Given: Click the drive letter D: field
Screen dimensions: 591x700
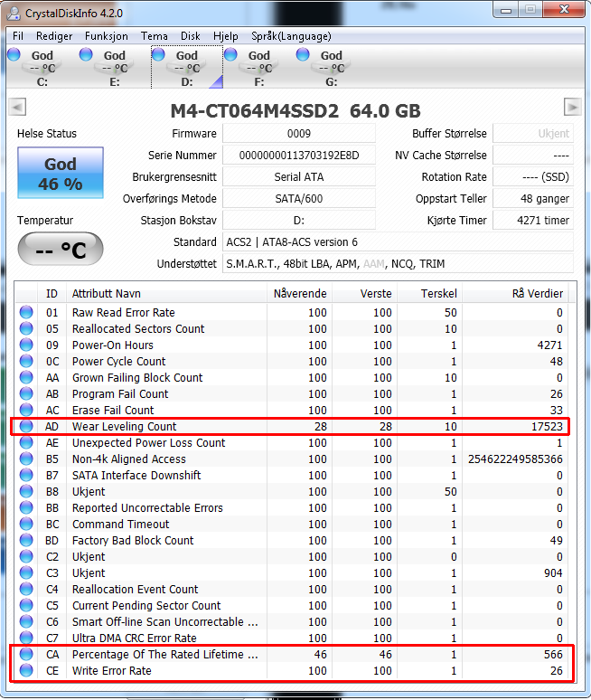Looking at the screenshot, I should point(299,220).
